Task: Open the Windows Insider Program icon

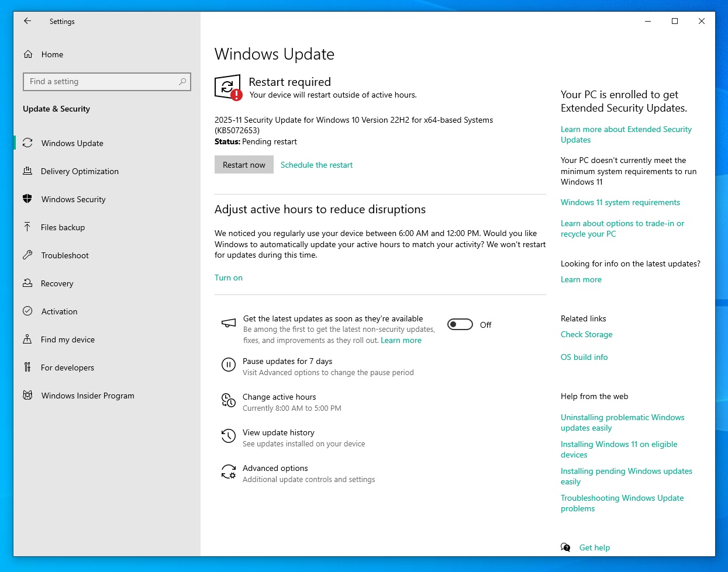Action: [27, 396]
